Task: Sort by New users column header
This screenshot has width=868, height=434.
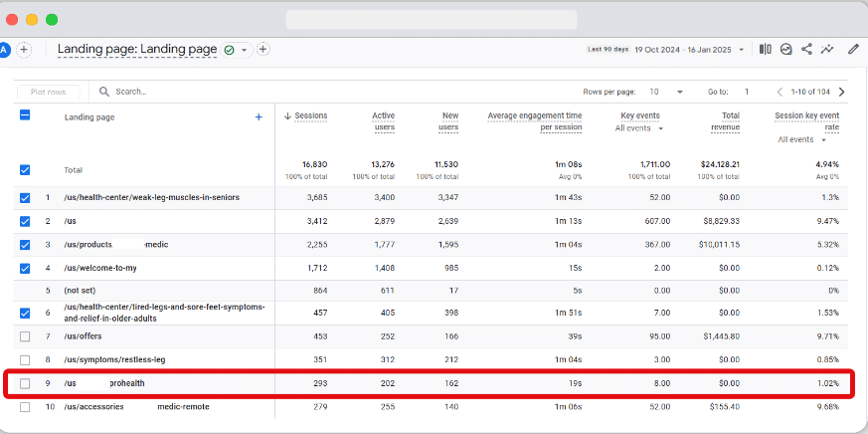Action: click(x=449, y=121)
